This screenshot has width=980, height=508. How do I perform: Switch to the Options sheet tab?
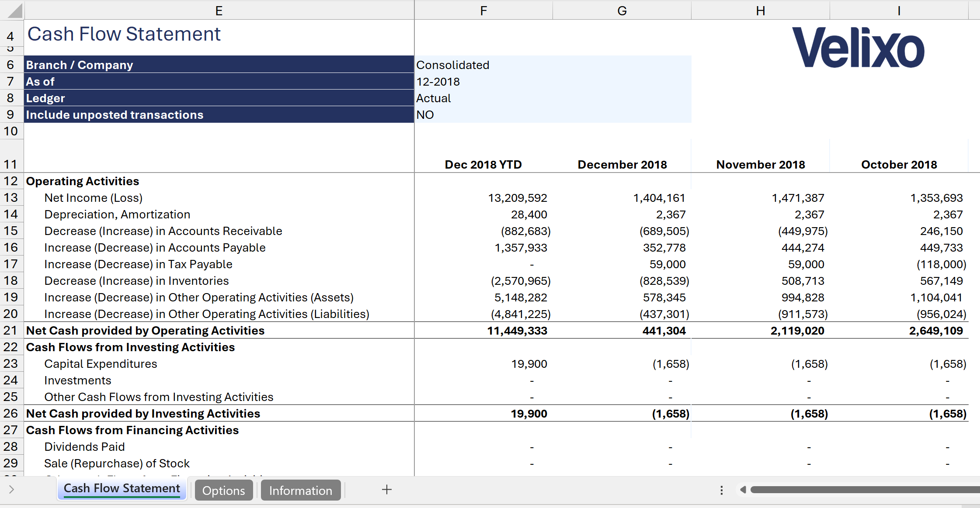[x=224, y=490]
